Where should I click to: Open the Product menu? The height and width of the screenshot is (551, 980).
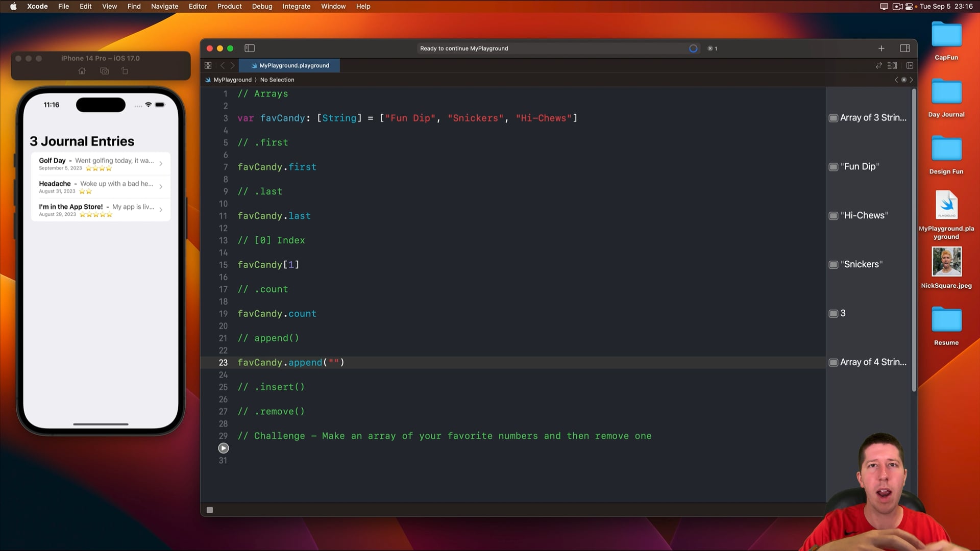click(229, 6)
